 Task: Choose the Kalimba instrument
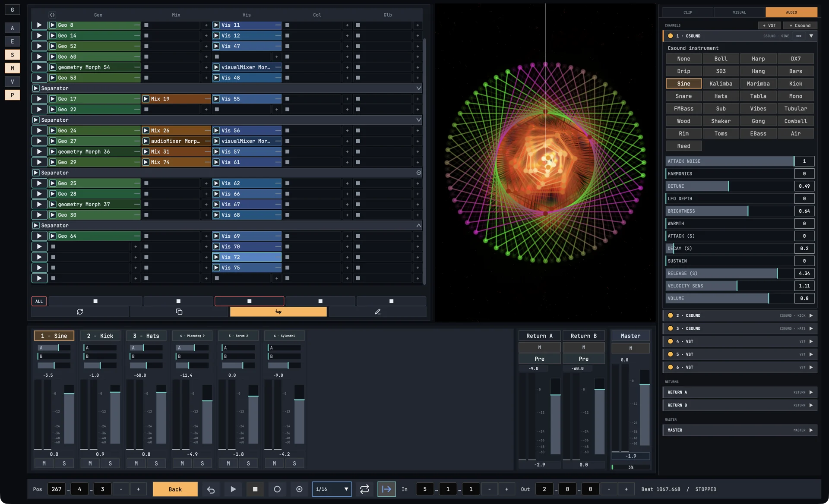click(x=721, y=84)
